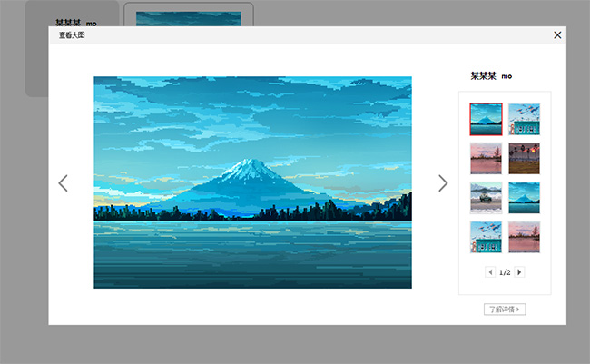Viewport: 590px width, 364px height.
Task: Click the 查看大图 dialog title text
Action: 72,35
